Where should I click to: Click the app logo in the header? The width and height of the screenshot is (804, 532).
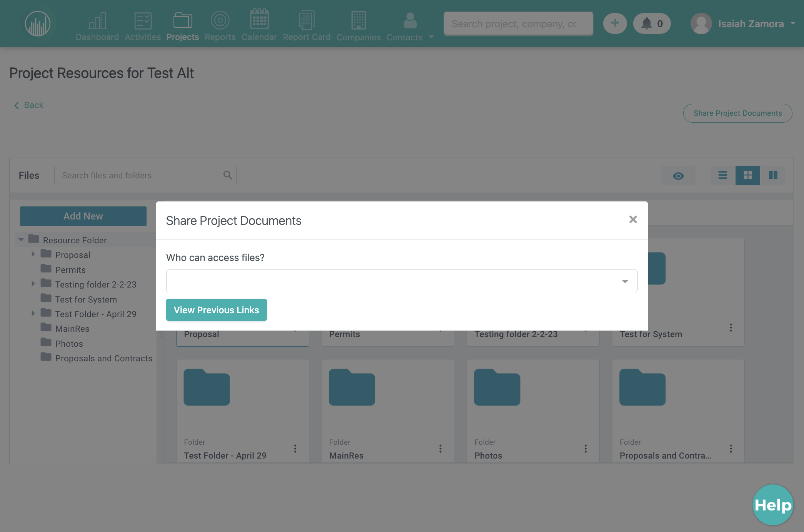click(x=38, y=24)
